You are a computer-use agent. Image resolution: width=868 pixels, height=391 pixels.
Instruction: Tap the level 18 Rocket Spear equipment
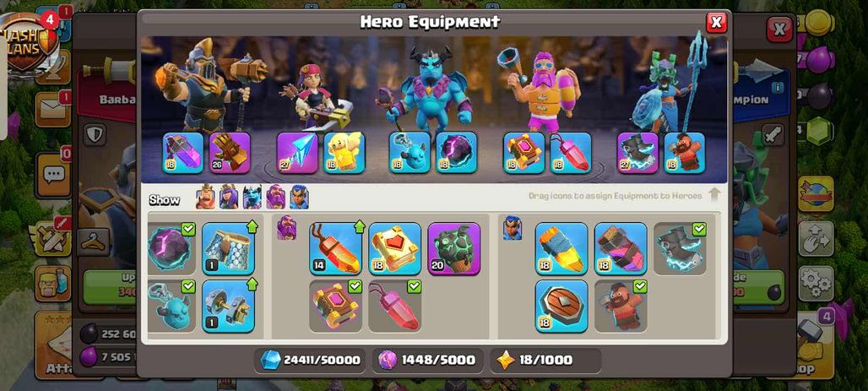click(561, 248)
